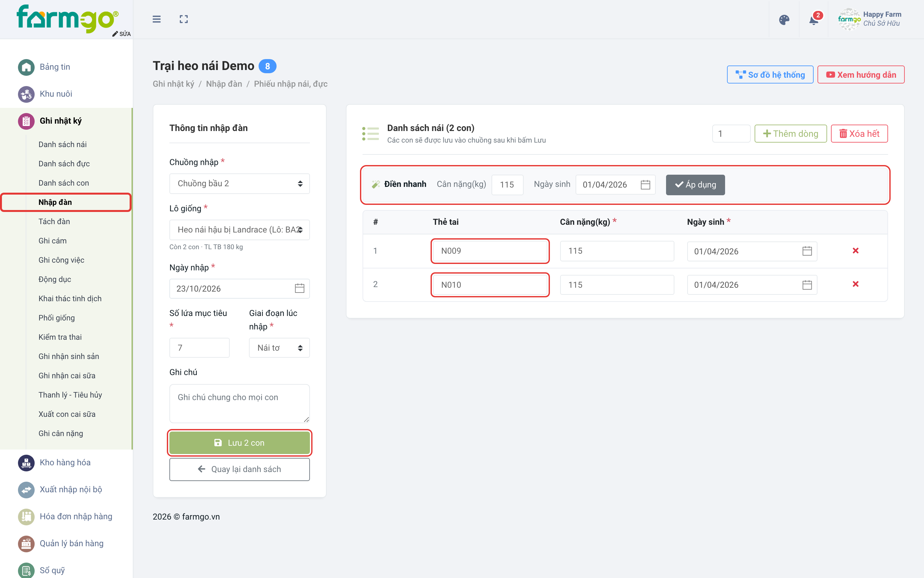
Task: Click the Xuất nhập nội bộ icon
Action: [x=26, y=490]
